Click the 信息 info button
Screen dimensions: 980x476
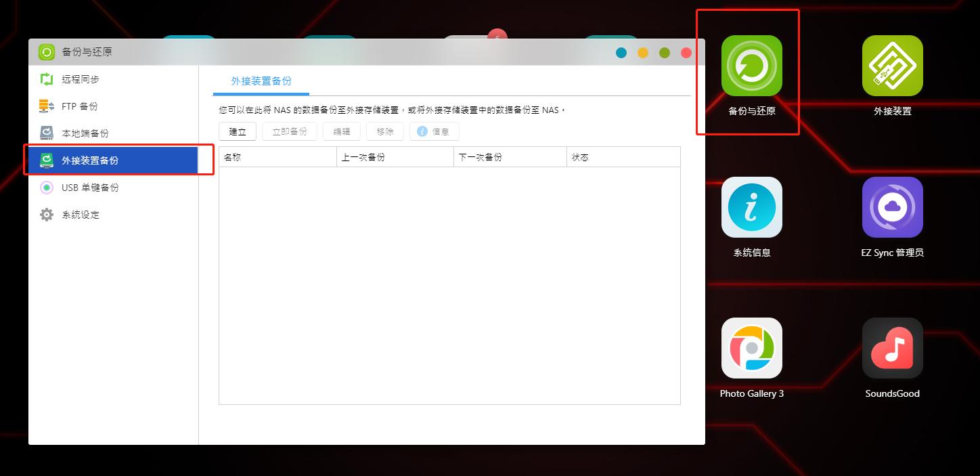coord(434,131)
